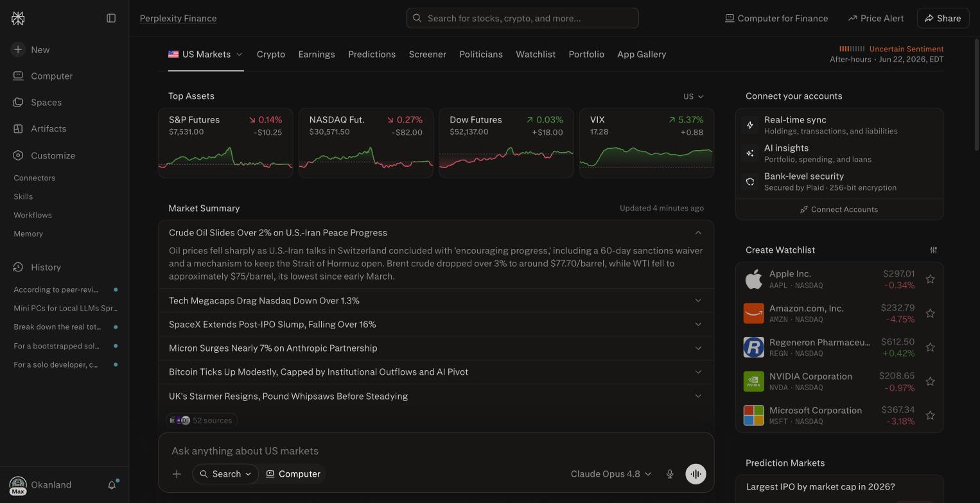Click the Regeneron logo icon

tap(753, 347)
